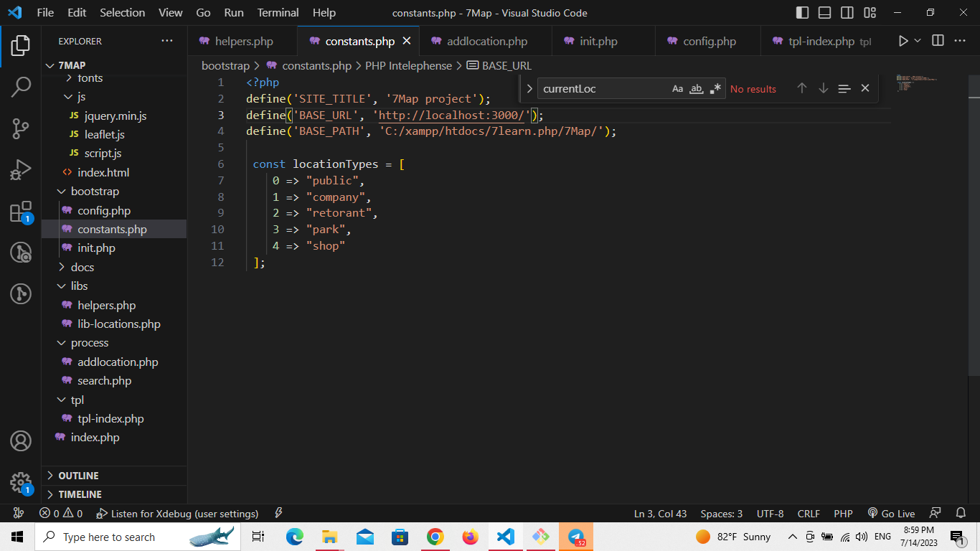This screenshot has width=980, height=551.
Task: Click BASE_URL breadcrumb item
Action: [x=499, y=65]
